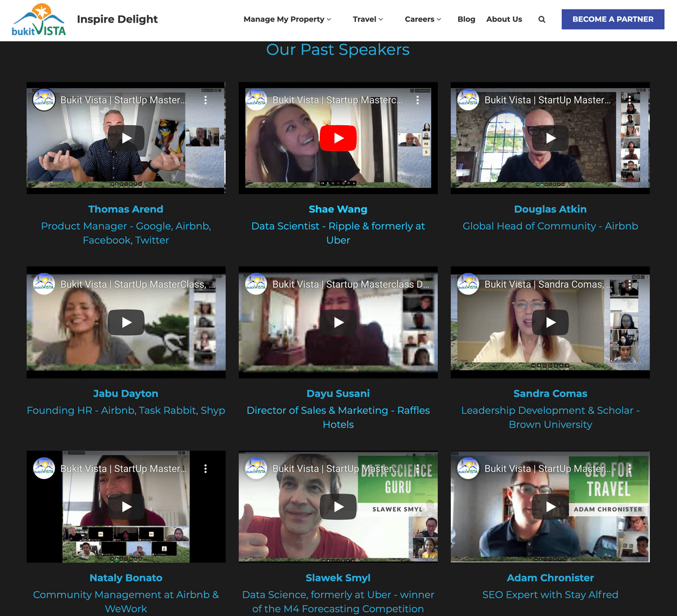The image size is (677, 616).
Task: Click the channel avatar on Sandra Comas's video
Action: pos(468,284)
